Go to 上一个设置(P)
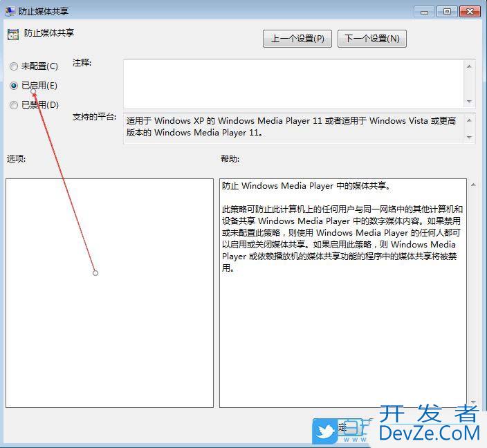Image resolution: width=487 pixels, height=448 pixels. click(297, 39)
